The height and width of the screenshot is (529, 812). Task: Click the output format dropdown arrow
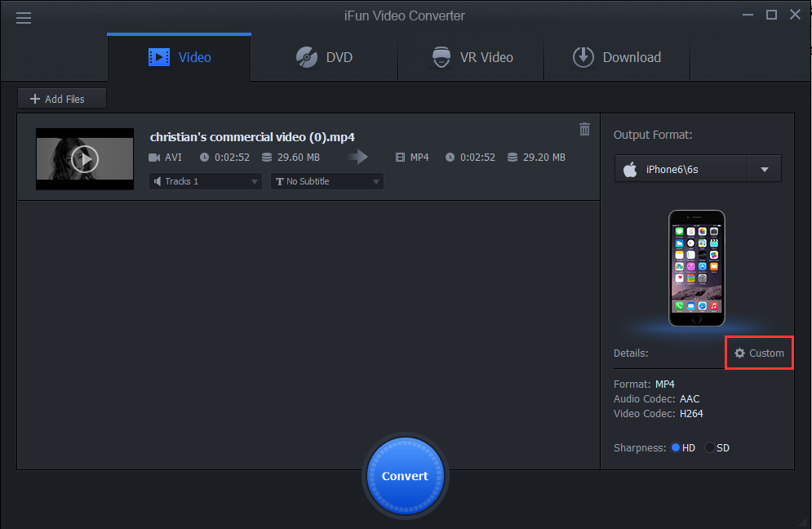pyautogui.click(x=765, y=170)
